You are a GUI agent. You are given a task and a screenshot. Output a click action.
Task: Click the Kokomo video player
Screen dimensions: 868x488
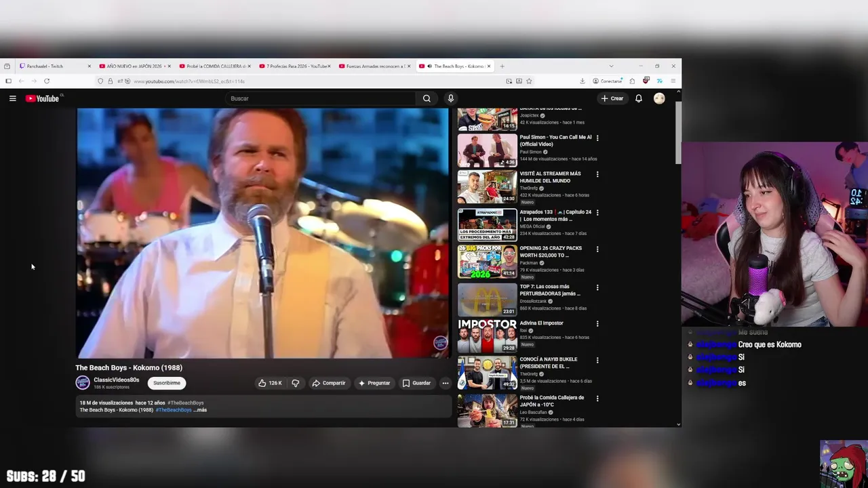click(262, 232)
